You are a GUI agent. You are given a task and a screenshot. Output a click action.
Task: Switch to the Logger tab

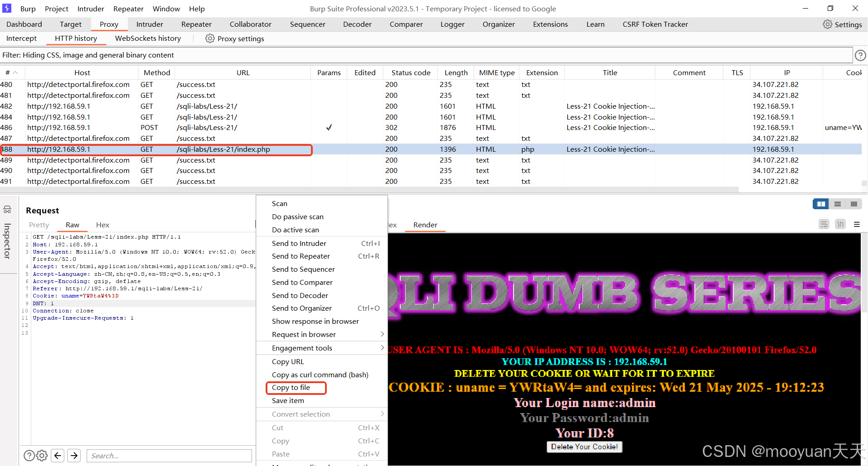452,24
